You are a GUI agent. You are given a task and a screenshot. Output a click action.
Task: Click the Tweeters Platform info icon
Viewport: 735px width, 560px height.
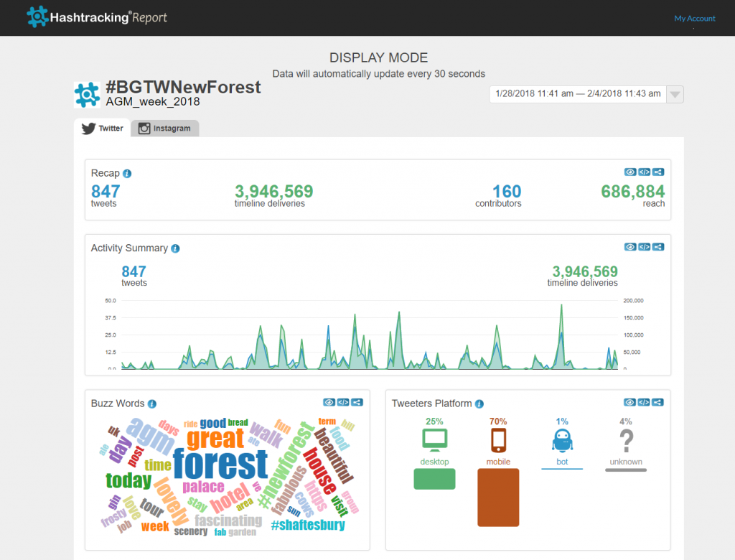click(x=479, y=404)
